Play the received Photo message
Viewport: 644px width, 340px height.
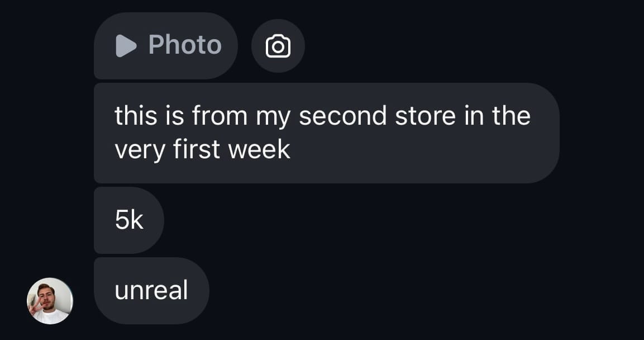(166, 46)
